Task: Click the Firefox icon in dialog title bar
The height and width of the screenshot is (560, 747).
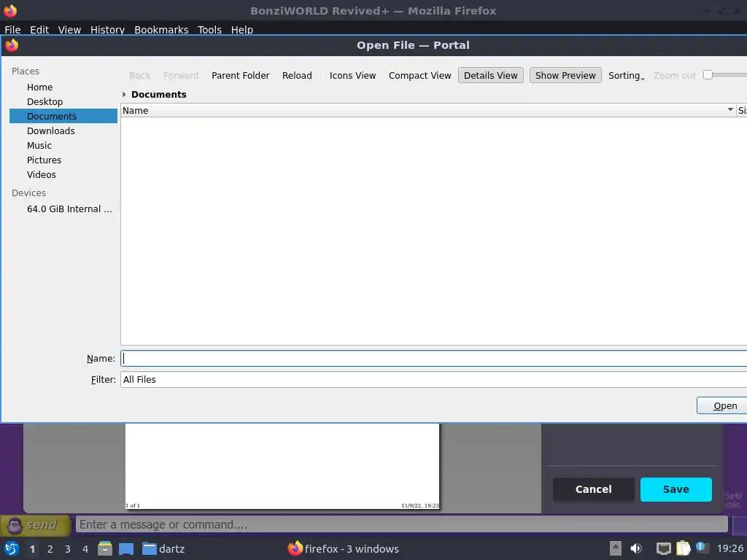Action: click(x=12, y=45)
